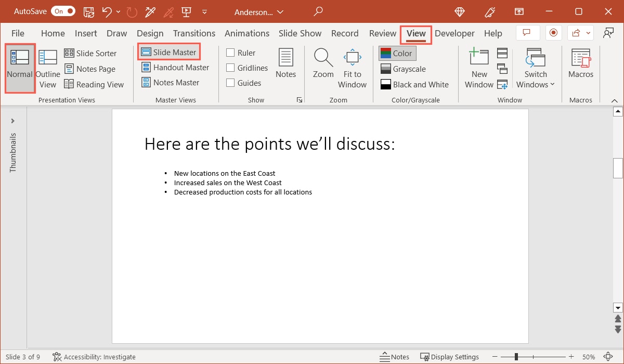Switch to Outline View

tap(48, 69)
